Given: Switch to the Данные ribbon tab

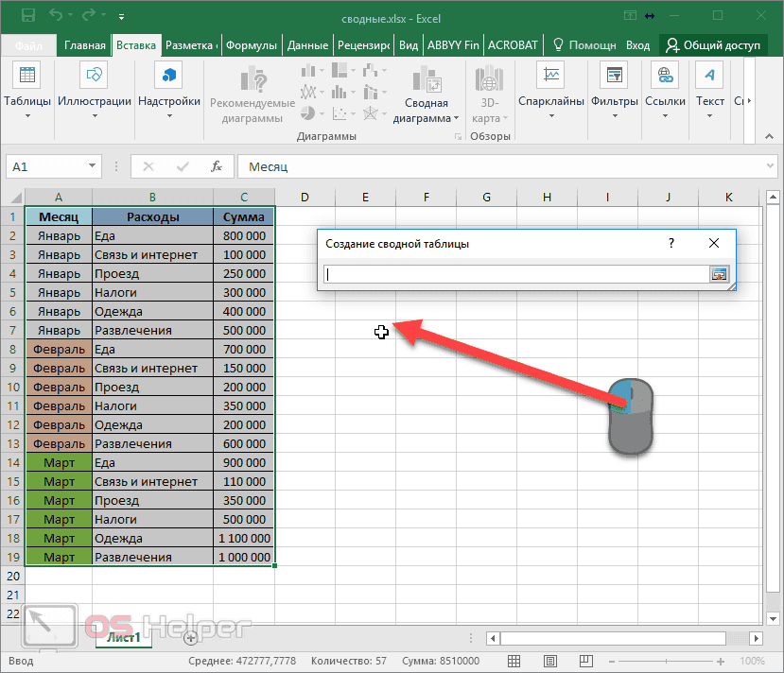Looking at the screenshot, I should (x=308, y=43).
